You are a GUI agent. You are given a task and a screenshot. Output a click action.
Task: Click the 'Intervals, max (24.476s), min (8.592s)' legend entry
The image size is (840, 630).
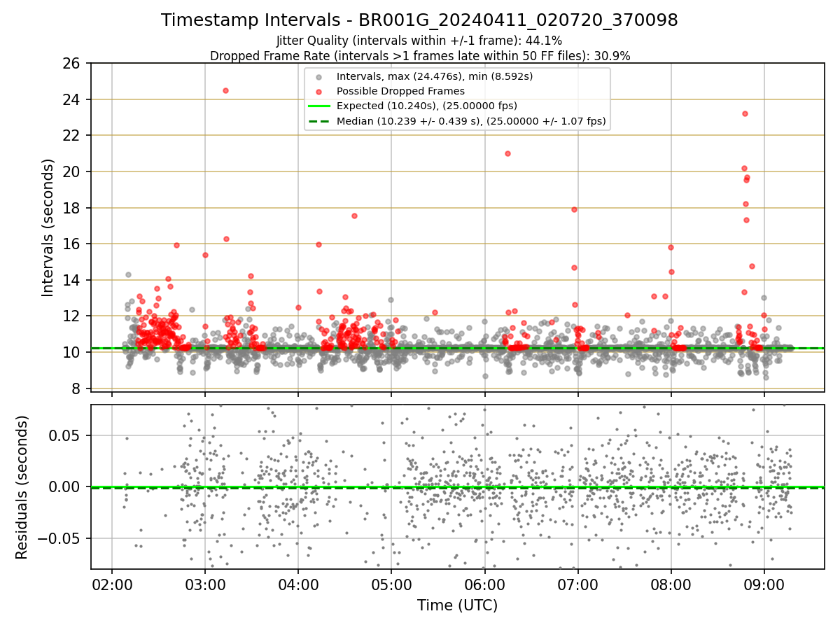coord(435,76)
